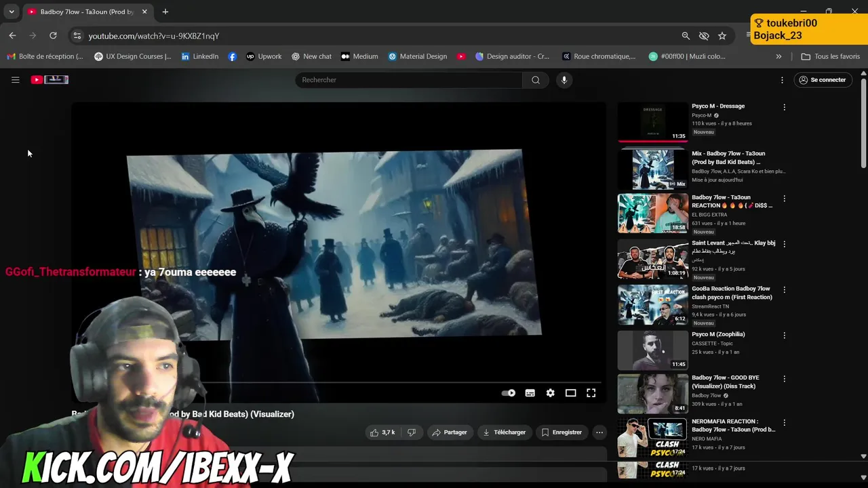868x488 pixels.
Task: Open Saint Levant 1:08:19 thumbnail
Action: [x=652, y=259]
